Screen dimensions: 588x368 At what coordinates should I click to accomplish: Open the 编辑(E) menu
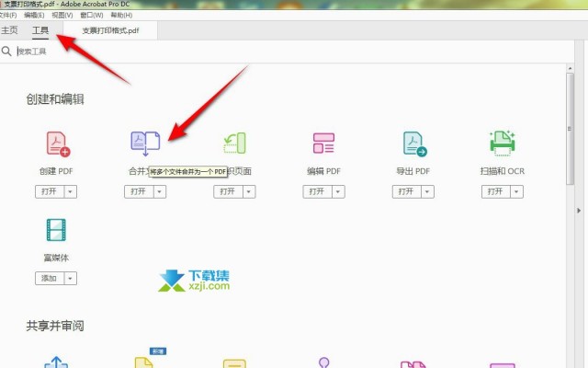pos(34,15)
